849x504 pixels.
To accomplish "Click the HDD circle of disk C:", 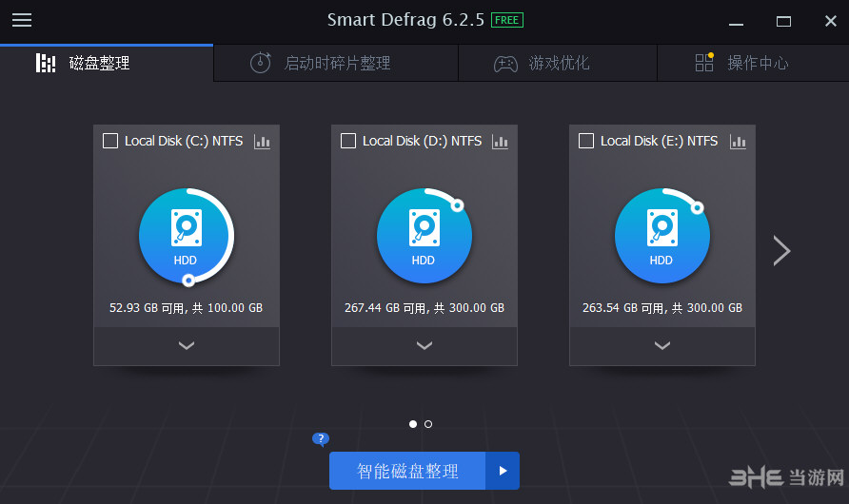I will [186, 236].
